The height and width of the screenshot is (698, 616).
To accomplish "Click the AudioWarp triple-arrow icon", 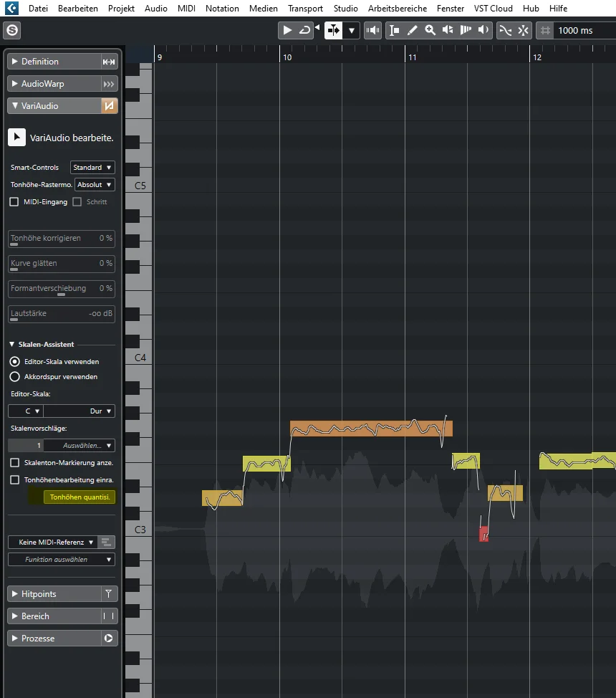I will 109,84.
